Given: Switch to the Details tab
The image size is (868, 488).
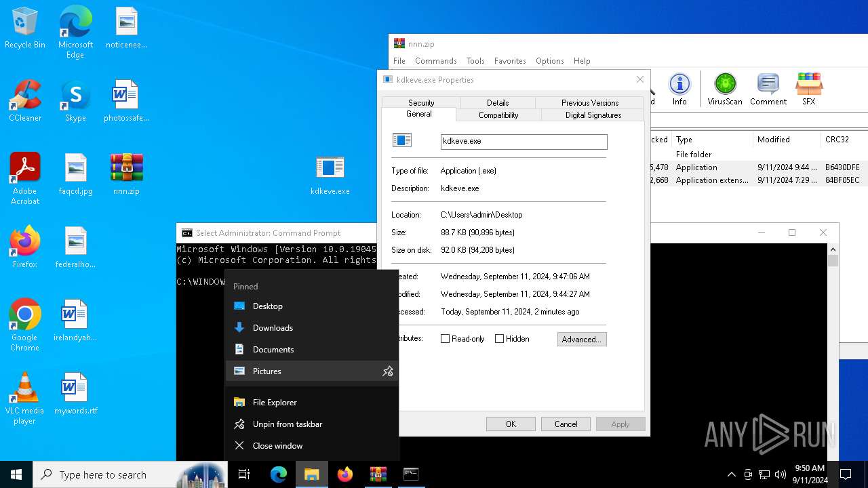Looking at the screenshot, I should click(498, 103).
